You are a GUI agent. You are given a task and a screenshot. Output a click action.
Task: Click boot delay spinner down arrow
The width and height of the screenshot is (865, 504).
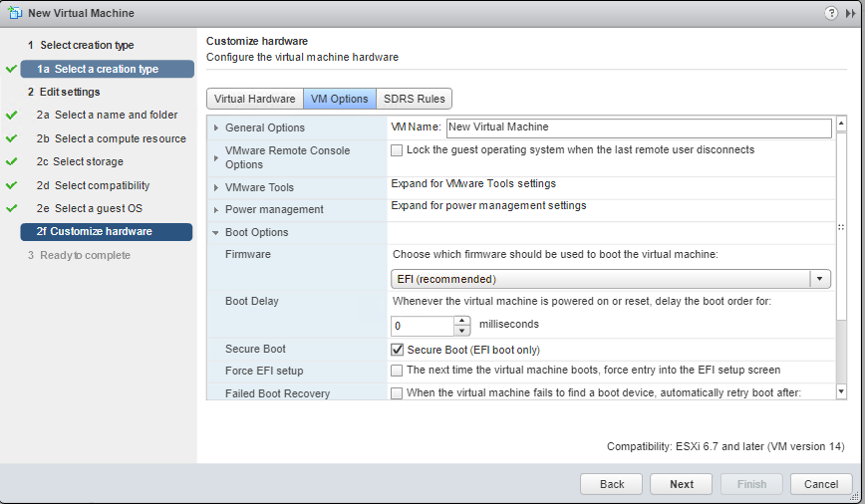pyautogui.click(x=461, y=331)
